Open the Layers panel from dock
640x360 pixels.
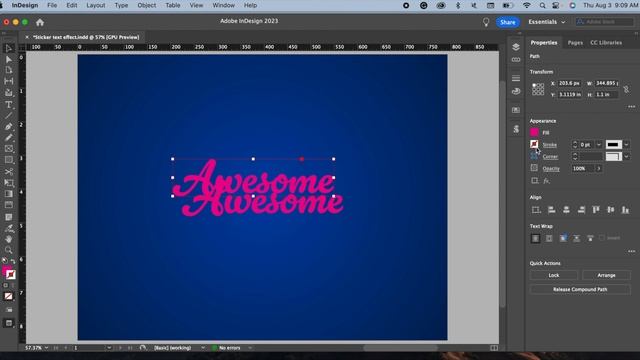coord(516,47)
